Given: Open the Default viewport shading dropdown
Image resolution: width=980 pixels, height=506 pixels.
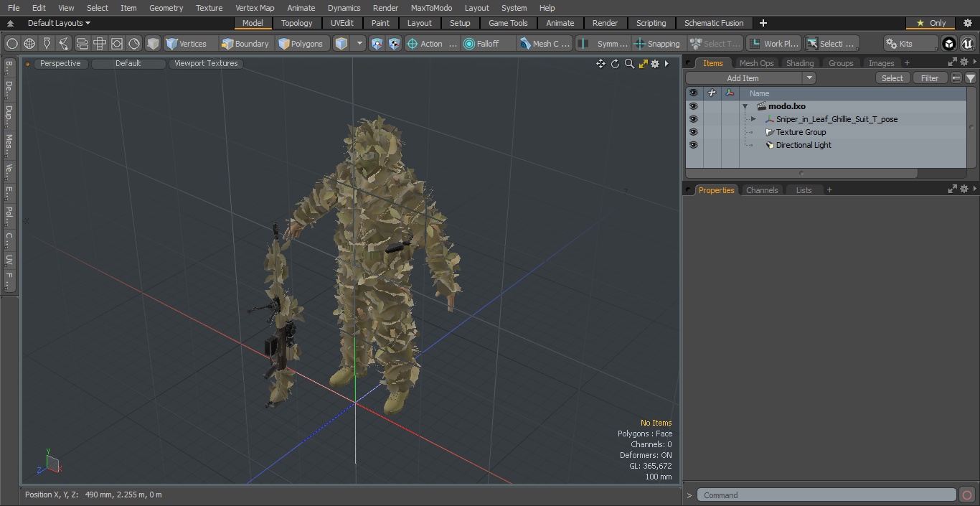Looking at the screenshot, I should [128, 63].
